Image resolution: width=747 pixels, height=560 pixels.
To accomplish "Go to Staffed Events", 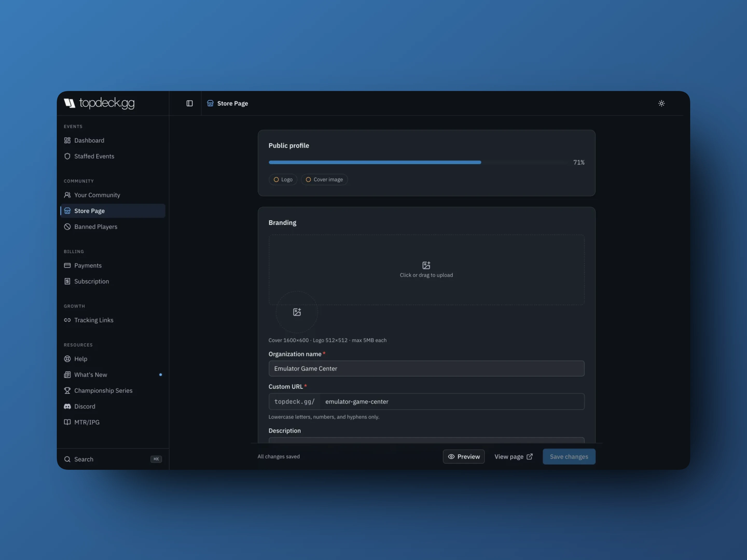I will point(113,156).
